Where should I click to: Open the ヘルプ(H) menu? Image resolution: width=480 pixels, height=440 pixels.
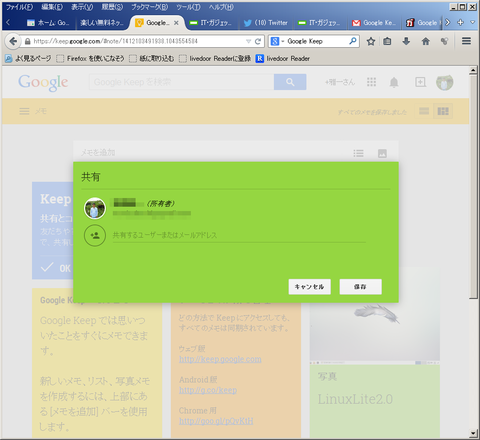pos(221,7)
